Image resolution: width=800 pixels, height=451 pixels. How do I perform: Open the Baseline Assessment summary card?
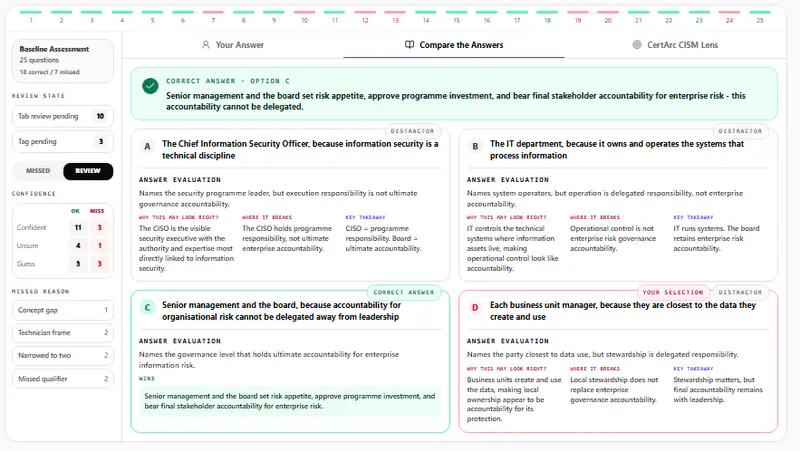tap(63, 61)
